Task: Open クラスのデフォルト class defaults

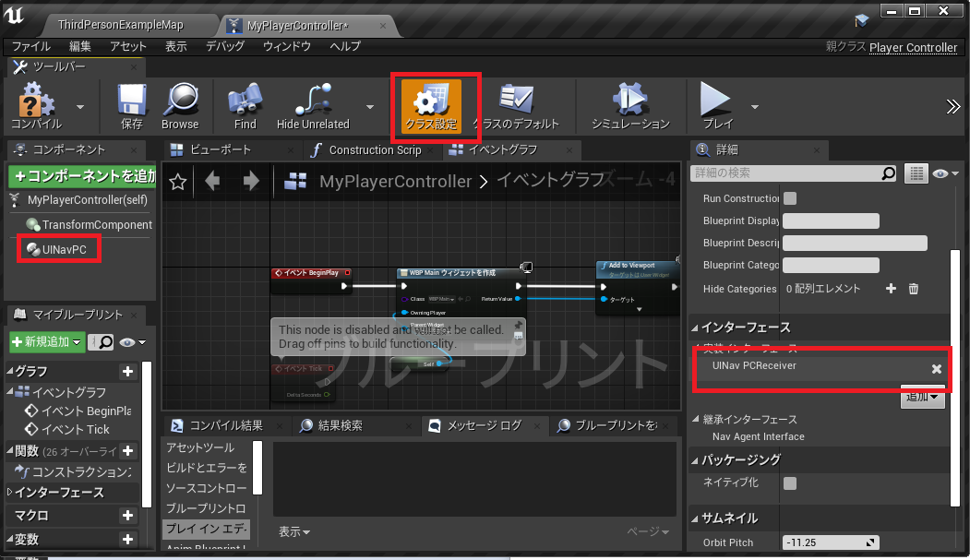Action: 517,106
